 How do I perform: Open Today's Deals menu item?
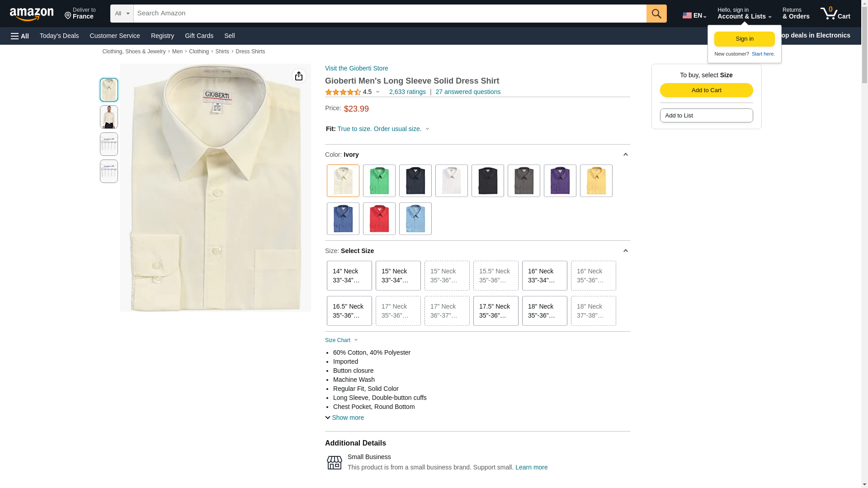[59, 36]
